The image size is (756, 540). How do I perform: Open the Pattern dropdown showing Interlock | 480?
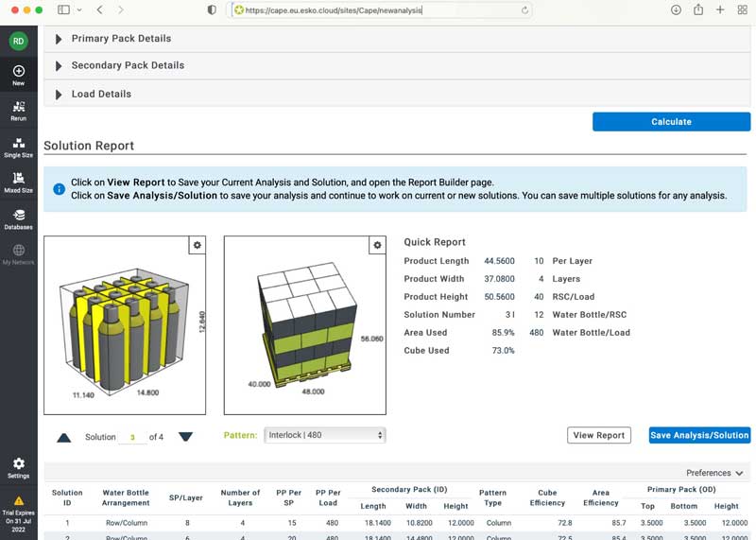(x=325, y=435)
